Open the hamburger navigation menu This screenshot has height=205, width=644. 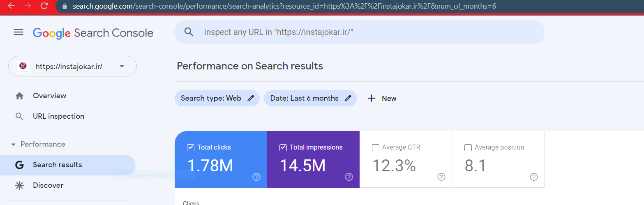coord(18,32)
